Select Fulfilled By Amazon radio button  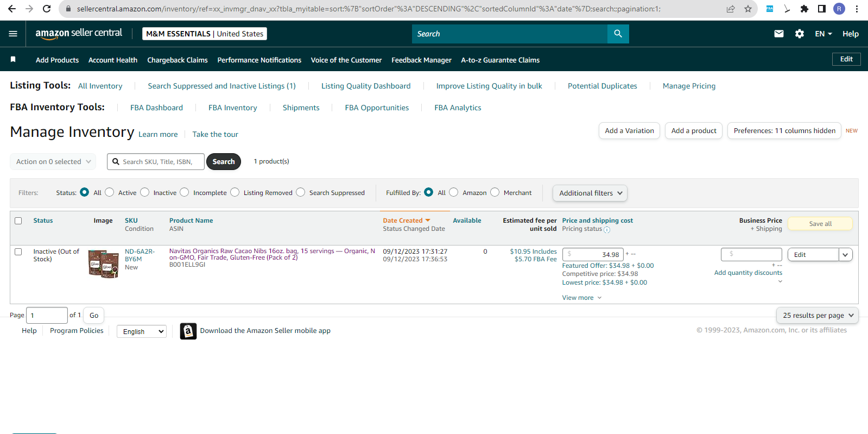point(454,192)
